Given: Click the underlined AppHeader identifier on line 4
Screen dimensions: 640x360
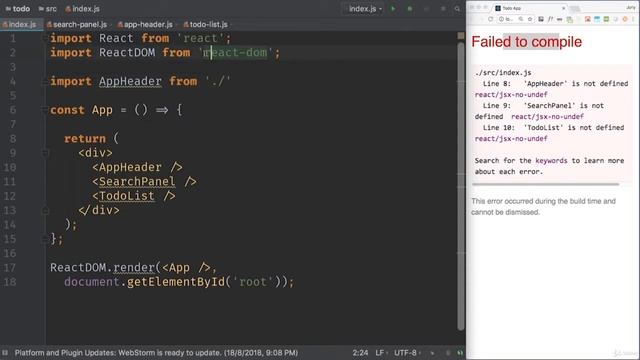Looking at the screenshot, I should pos(130,81).
